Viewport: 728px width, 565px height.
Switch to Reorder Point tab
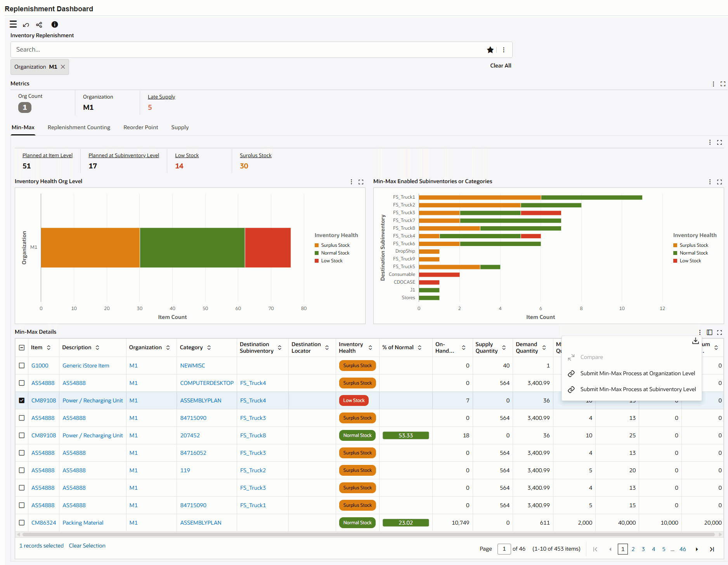pyautogui.click(x=140, y=127)
